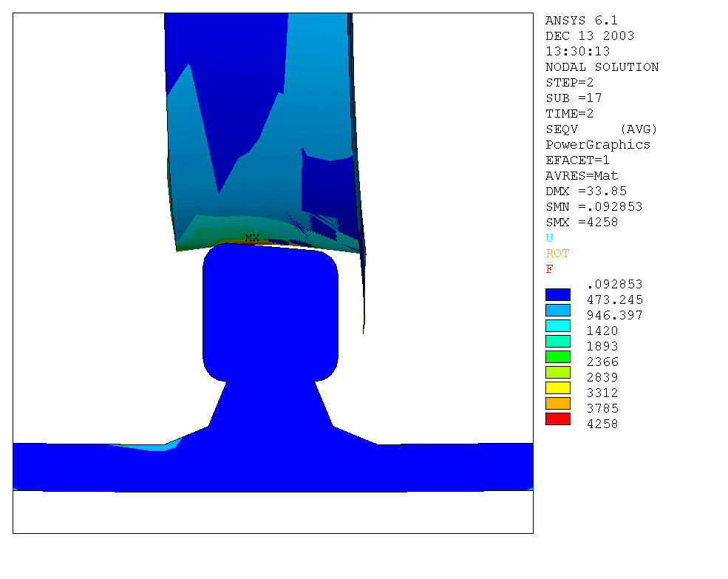Click the green legend swatch
This screenshot has height=579, width=728.
tap(557, 357)
